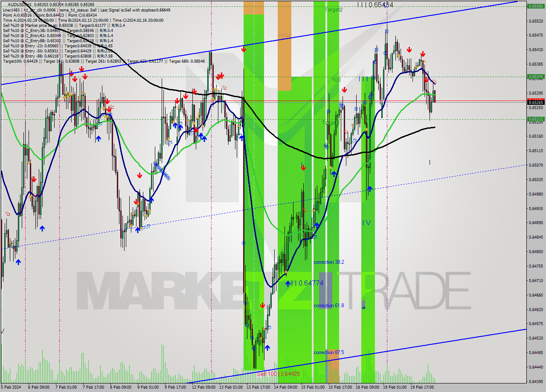Click the 'Sell %20 @ Entry -88' line

pyautogui.click(x=58, y=56)
